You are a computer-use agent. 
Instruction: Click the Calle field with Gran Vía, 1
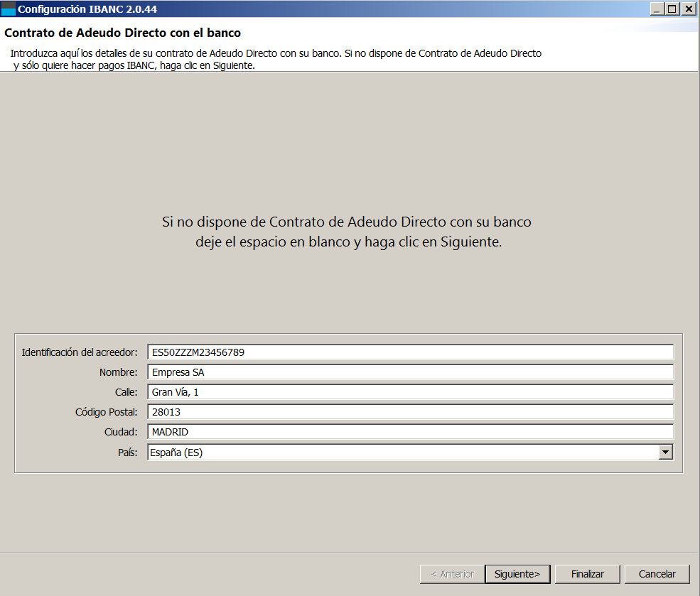[x=410, y=392]
